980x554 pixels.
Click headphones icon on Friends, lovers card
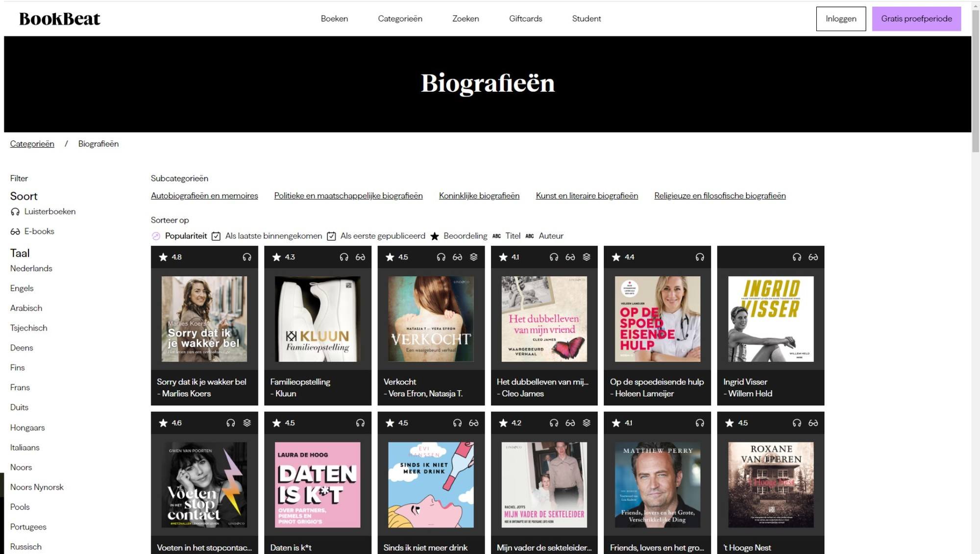coord(700,423)
